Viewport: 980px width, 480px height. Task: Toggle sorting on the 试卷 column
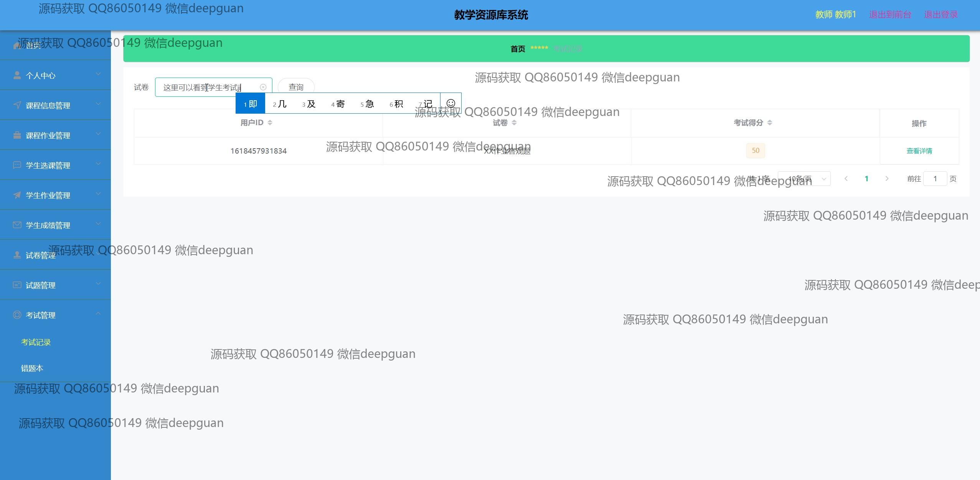point(514,123)
